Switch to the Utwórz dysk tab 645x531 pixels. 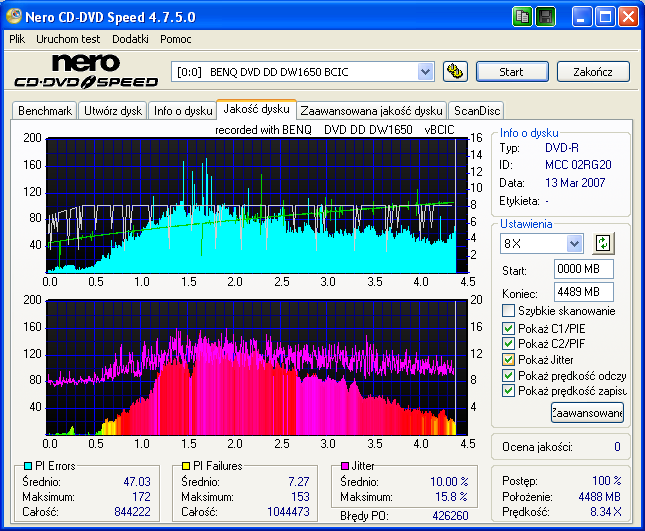pos(113,111)
